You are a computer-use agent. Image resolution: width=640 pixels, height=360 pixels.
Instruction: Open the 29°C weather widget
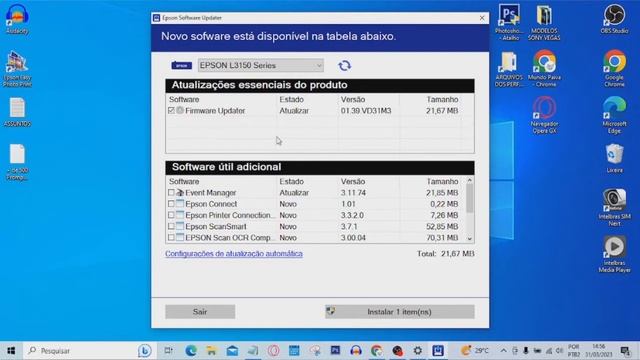point(474,351)
